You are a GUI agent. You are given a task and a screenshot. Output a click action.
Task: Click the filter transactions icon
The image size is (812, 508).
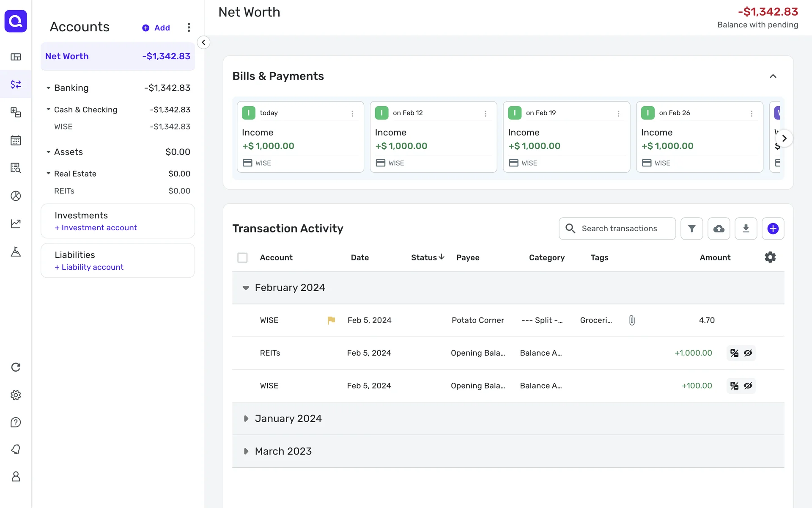point(691,229)
